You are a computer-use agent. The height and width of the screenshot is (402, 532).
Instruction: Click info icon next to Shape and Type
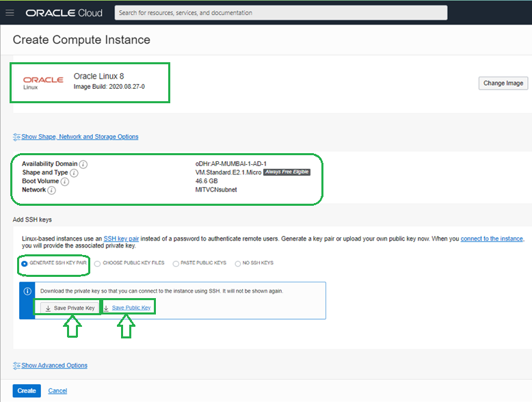tap(74, 173)
